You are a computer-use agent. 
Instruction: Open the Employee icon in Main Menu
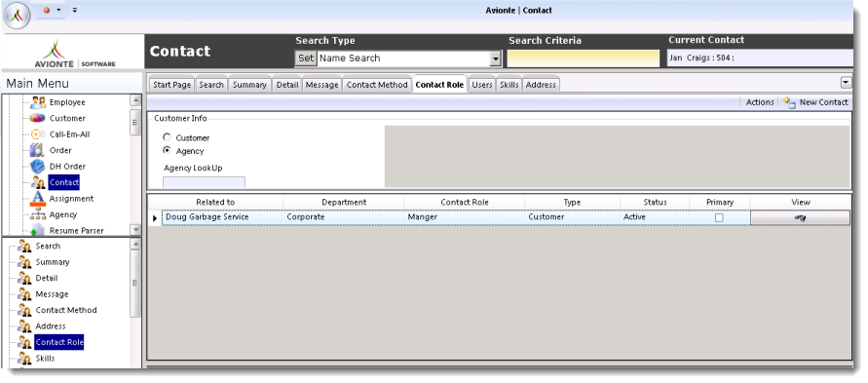click(38, 102)
